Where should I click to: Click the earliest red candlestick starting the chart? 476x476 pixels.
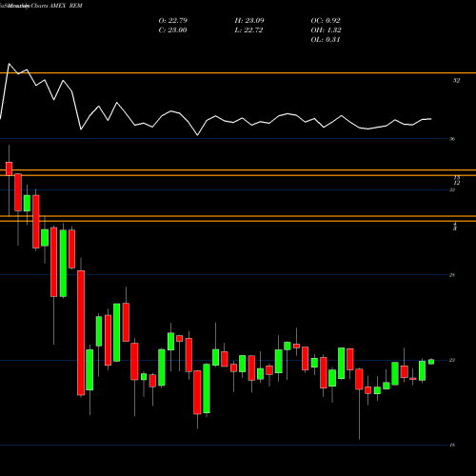pos(9,169)
